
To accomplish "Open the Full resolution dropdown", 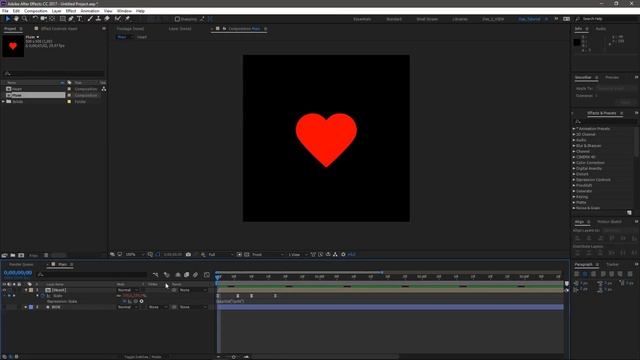I will pos(220,254).
